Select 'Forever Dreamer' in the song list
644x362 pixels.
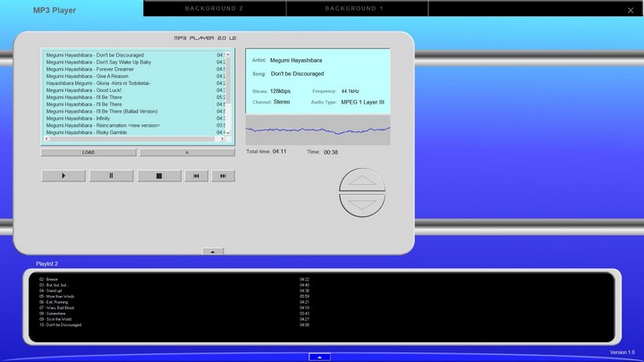coord(89,70)
